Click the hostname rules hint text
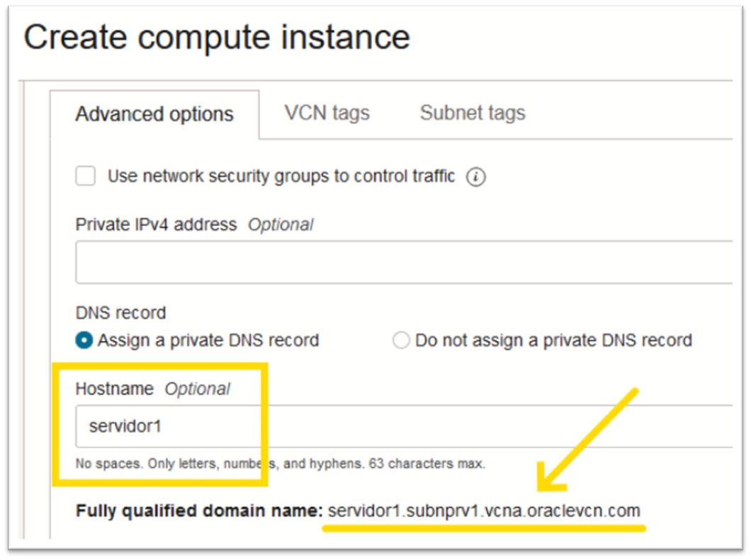This screenshot has width=751, height=560. [280, 464]
